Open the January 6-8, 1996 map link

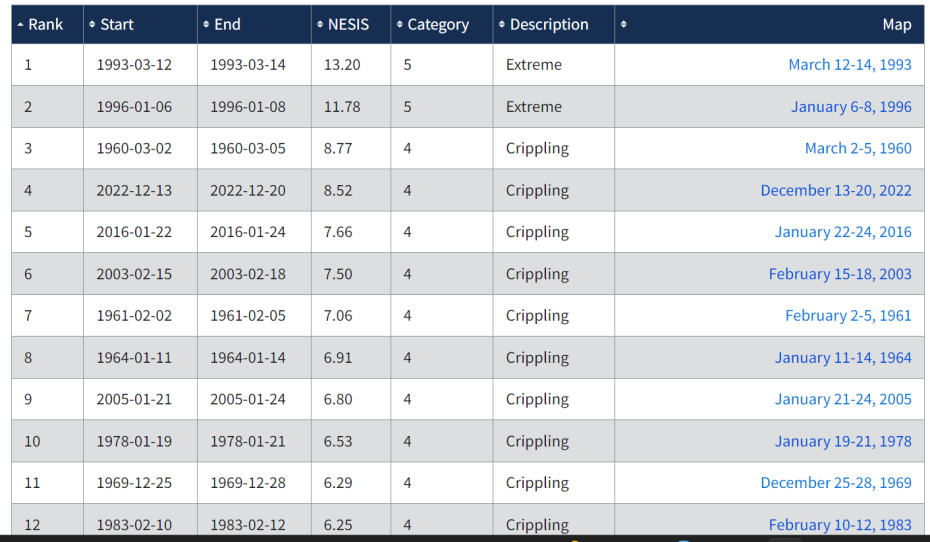[x=851, y=106]
